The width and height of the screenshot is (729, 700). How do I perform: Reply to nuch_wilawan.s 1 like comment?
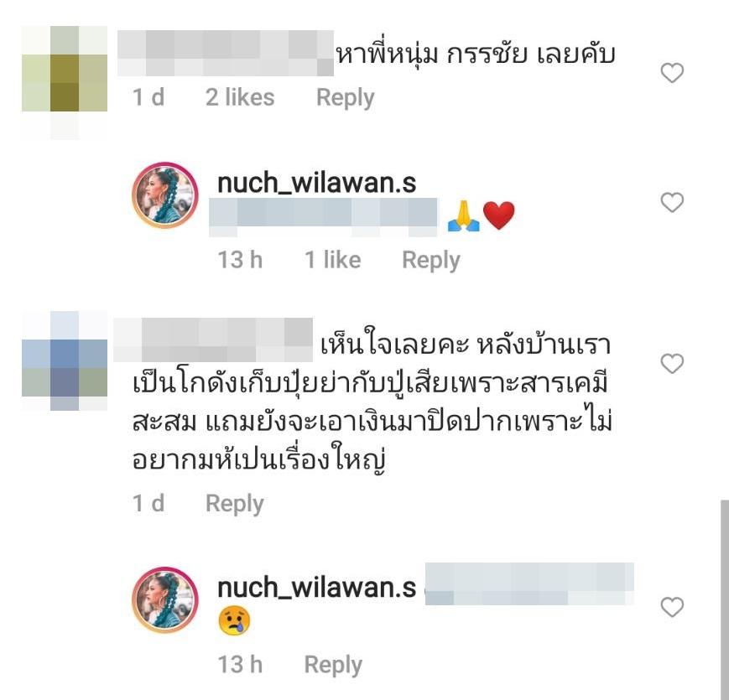tap(431, 260)
